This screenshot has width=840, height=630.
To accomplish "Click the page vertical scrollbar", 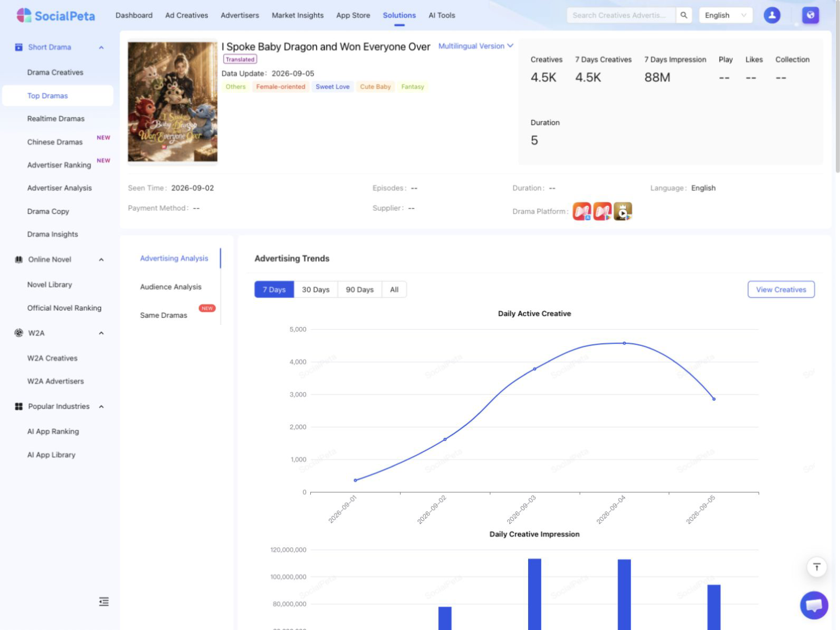I will (837, 87).
